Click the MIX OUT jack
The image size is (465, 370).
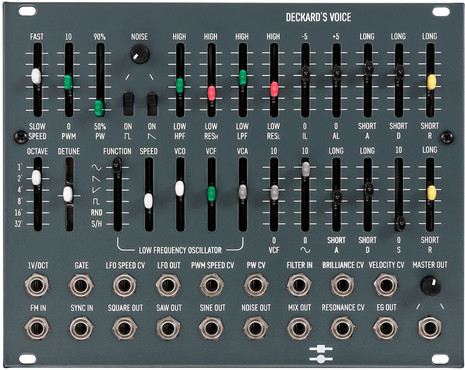pos(299,328)
